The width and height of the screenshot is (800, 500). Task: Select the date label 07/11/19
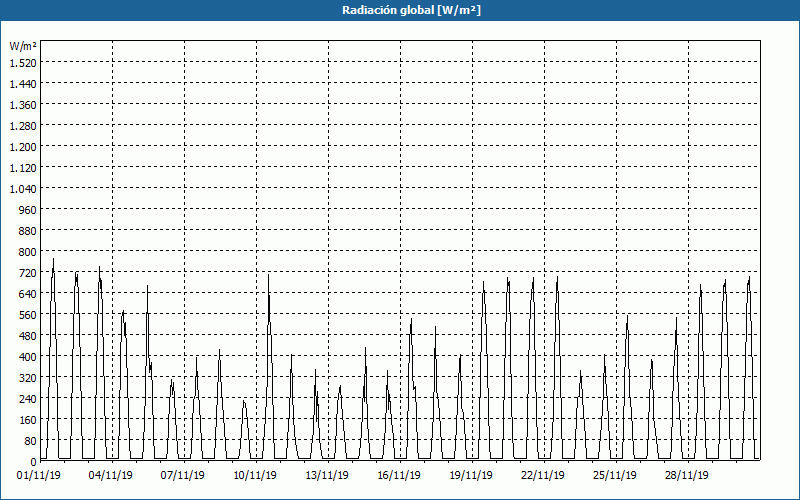(x=183, y=476)
